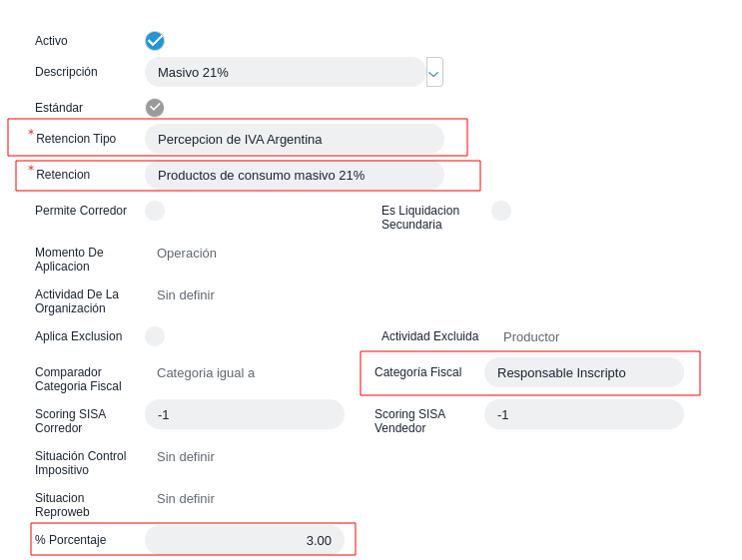Check the Aplica Exclusion checkbox
The height and width of the screenshot is (560, 742).
point(155,336)
